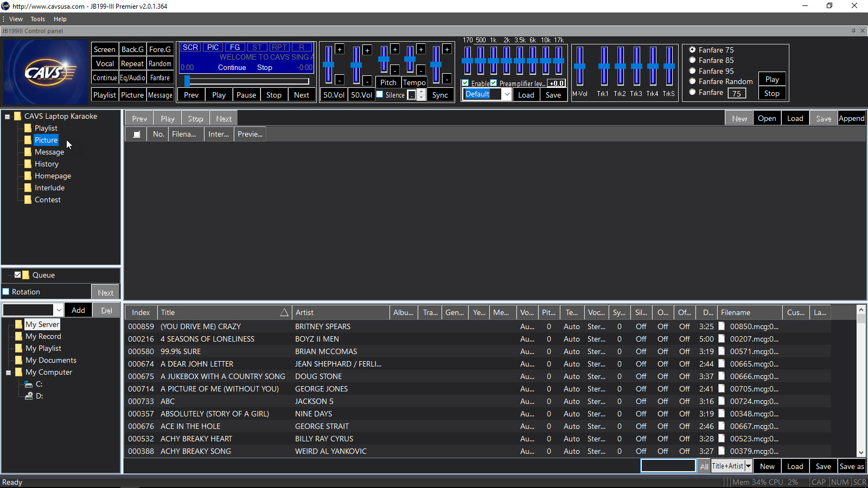Toggle the Preamplifier level checkbox

(494, 83)
